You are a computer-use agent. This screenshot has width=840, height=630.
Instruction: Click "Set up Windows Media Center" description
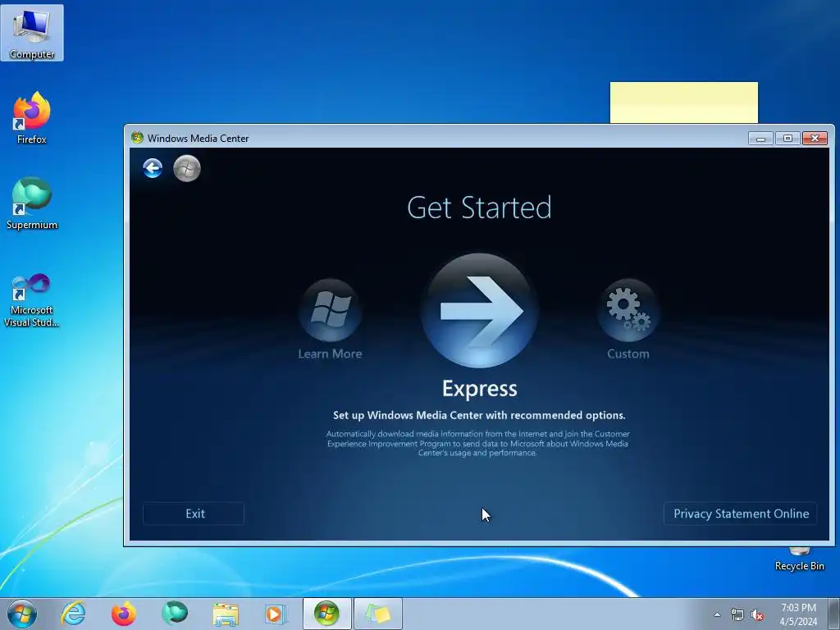tap(479, 415)
